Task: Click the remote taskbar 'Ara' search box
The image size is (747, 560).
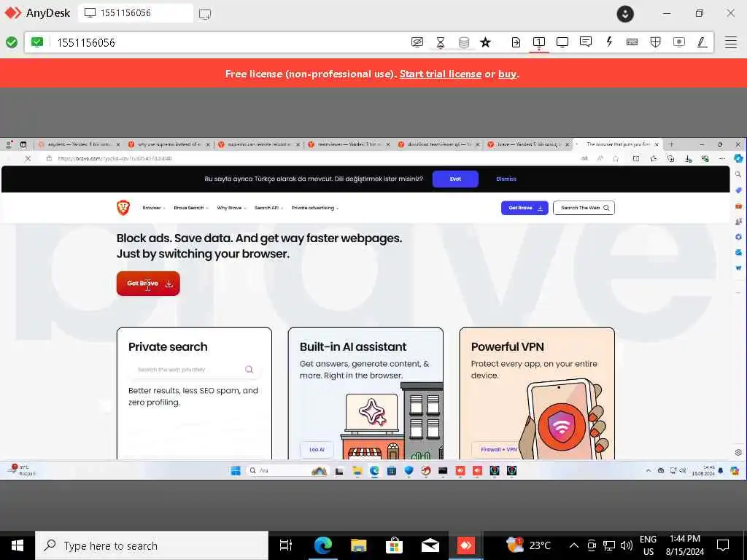Action: 286,470
